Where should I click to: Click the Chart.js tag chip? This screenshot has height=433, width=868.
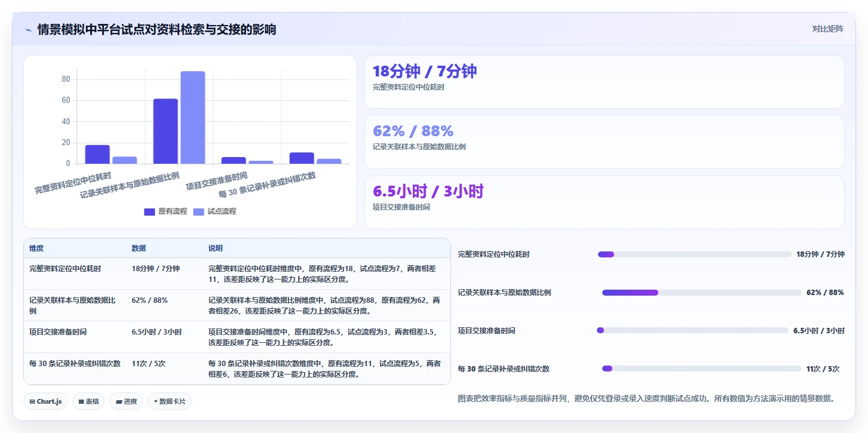pos(45,401)
